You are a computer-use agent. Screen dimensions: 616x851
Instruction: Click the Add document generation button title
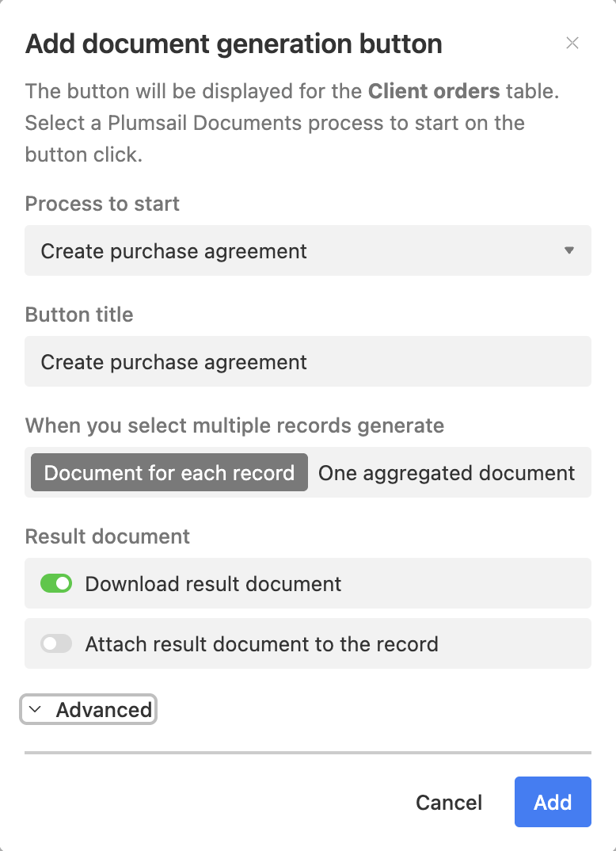[x=234, y=44]
